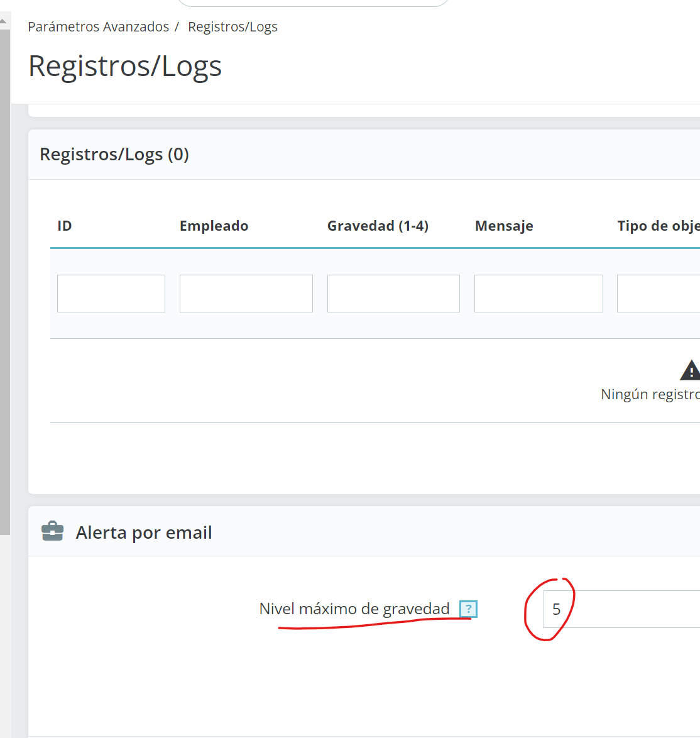
Task: Focus the ID filter input field
Action: point(111,294)
